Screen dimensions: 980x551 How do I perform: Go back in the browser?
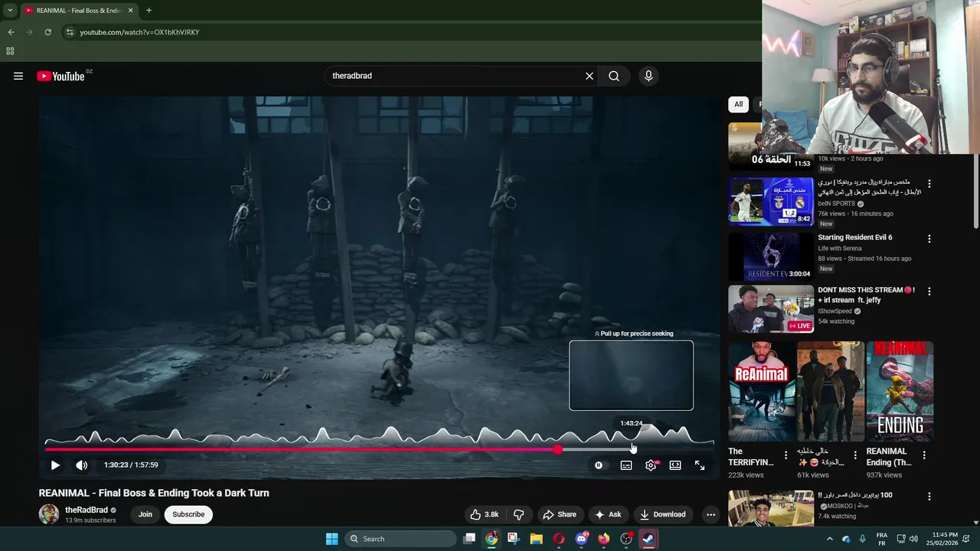(x=11, y=32)
